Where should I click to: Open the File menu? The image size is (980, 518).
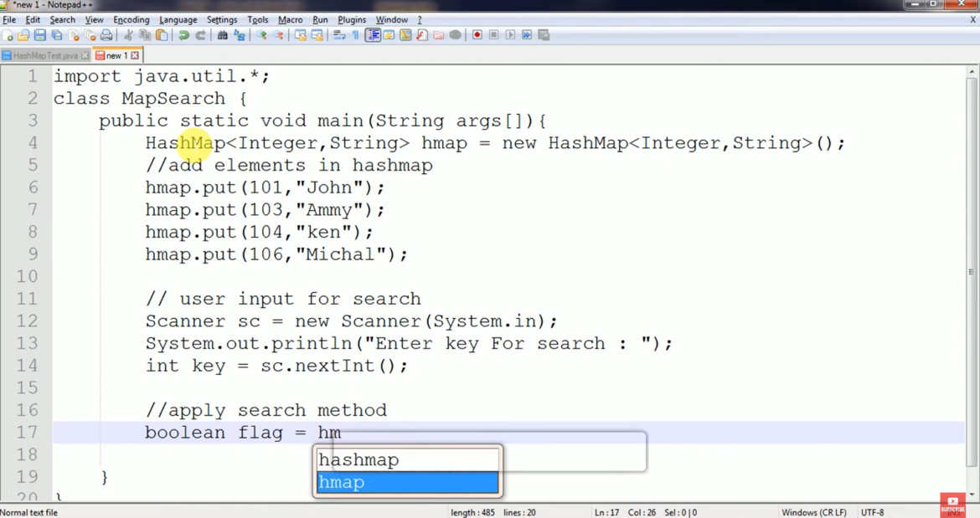point(9,19)
